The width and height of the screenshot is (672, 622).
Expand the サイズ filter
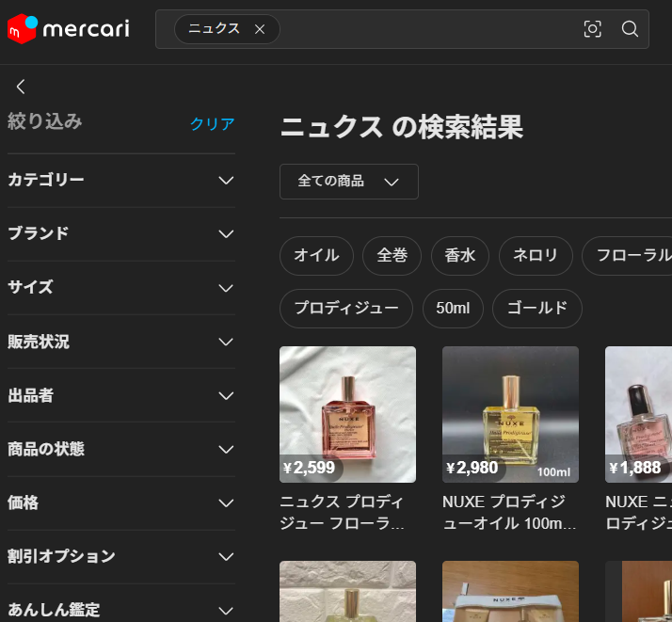tap(121, 288)
